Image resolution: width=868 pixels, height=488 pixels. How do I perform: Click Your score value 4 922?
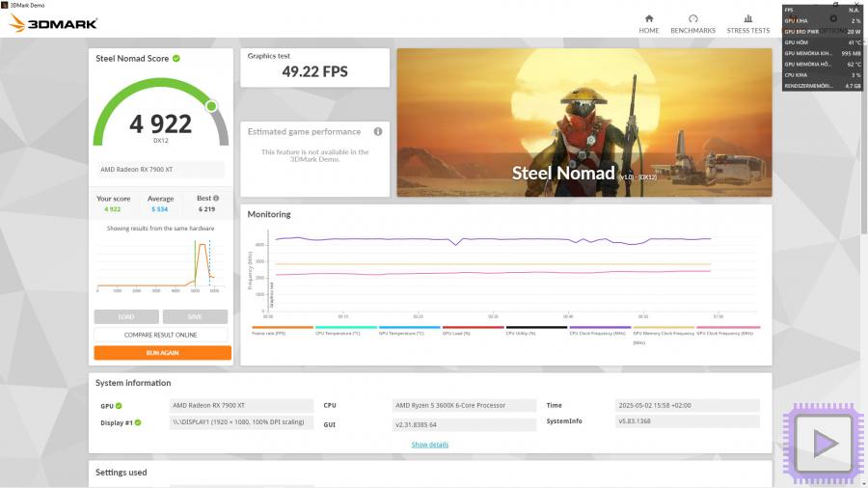(113, 209)
